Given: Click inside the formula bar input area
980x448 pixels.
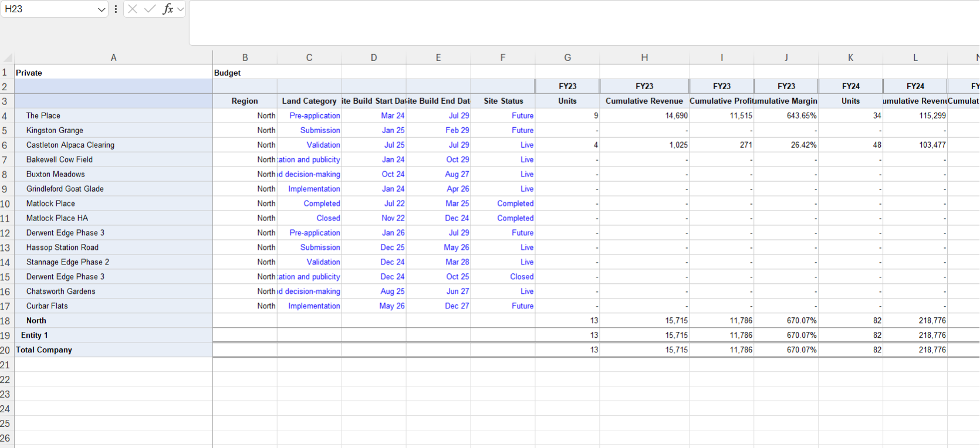Looking at the screenshot, I should (x=584, y=23).
